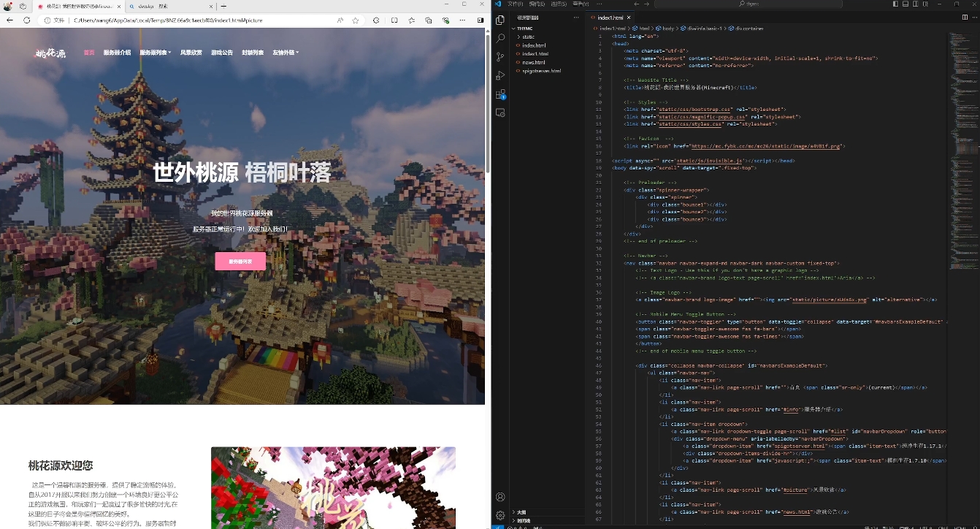The image size is (980, 529).
Task: Open the Manage gear in VS Code
Action: (x=500, y=515)
